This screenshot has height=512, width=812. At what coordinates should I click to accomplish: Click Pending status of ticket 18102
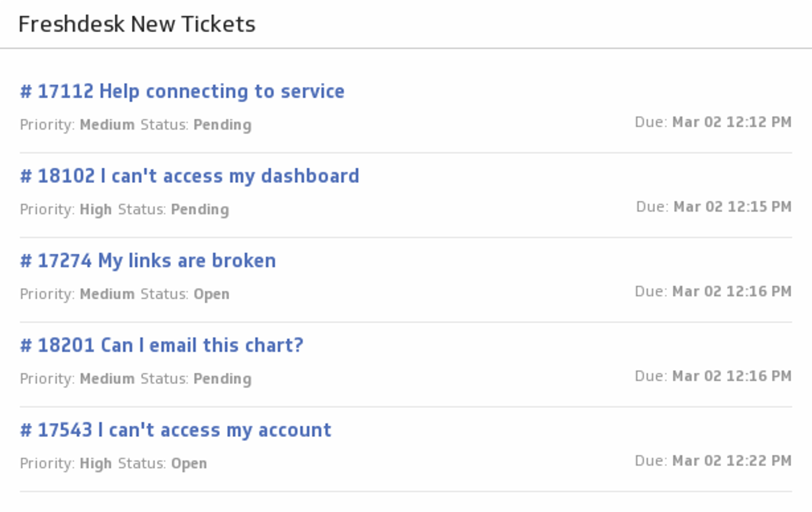tap(200, 210)
